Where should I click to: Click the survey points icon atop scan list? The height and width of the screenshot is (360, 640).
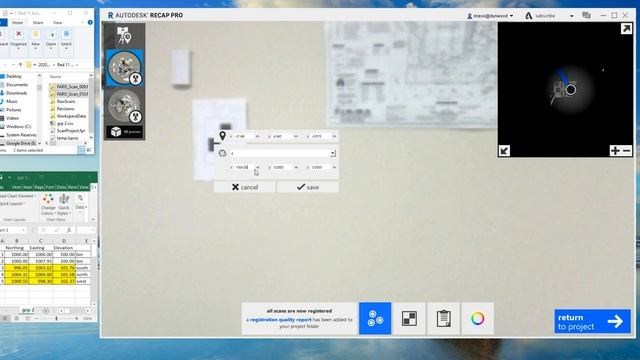tap(124, 36)
